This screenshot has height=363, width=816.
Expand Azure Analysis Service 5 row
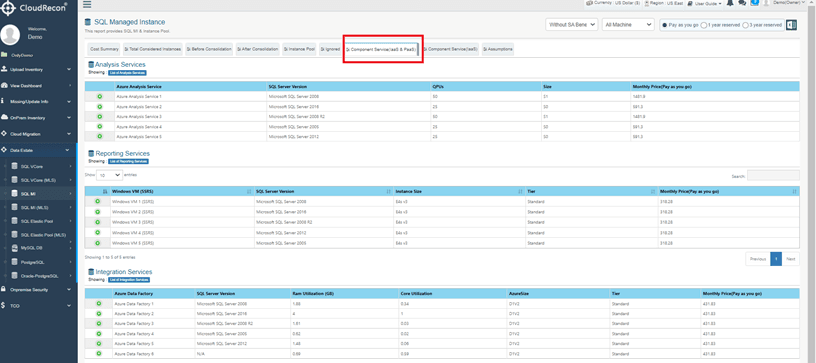tap(99, 136)
